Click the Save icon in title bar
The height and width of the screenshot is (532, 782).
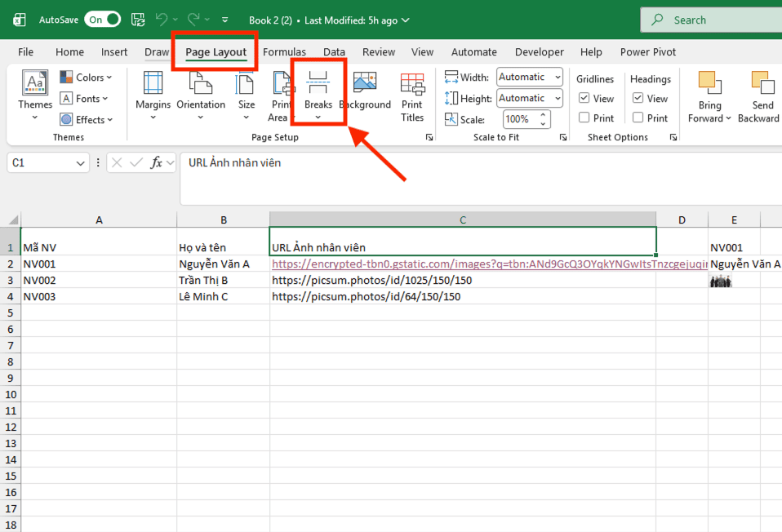point(138,20)
